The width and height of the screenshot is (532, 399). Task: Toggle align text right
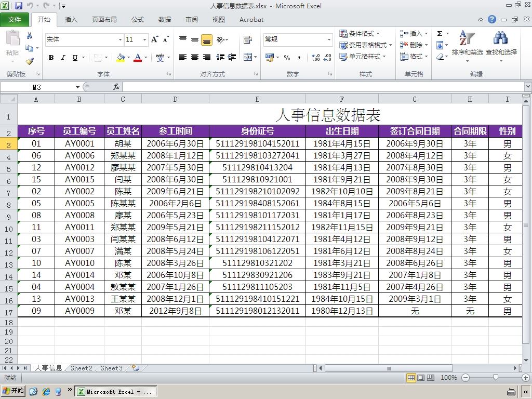[x=207, y=57]
